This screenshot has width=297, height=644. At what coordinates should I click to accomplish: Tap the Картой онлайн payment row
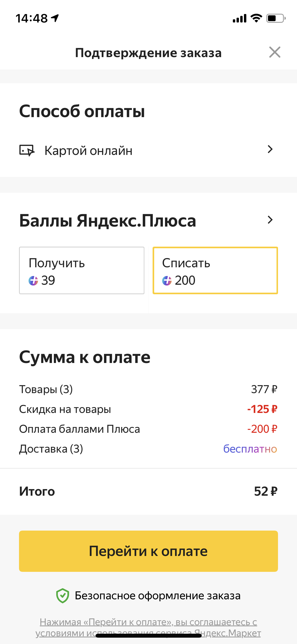[x=148, y=150]
